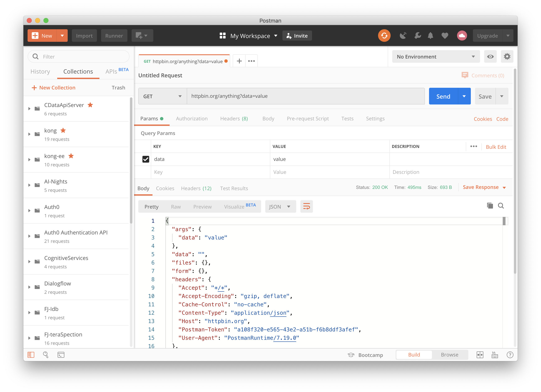Click the Send button
Screen dimensions: 541x392
click(443, 96)
